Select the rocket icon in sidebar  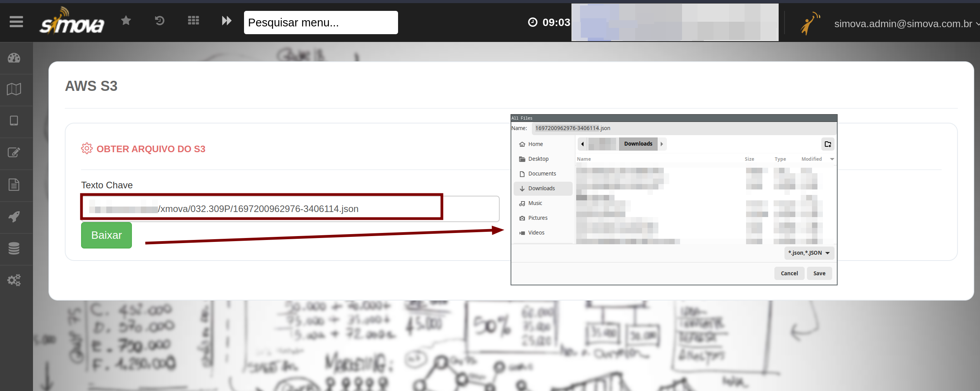tap(14, 217)
